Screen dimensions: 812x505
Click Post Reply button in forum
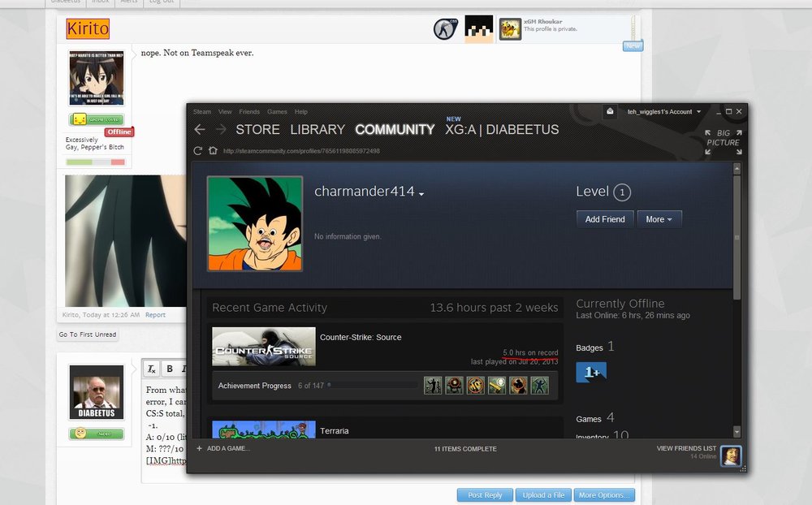(485, 495)
